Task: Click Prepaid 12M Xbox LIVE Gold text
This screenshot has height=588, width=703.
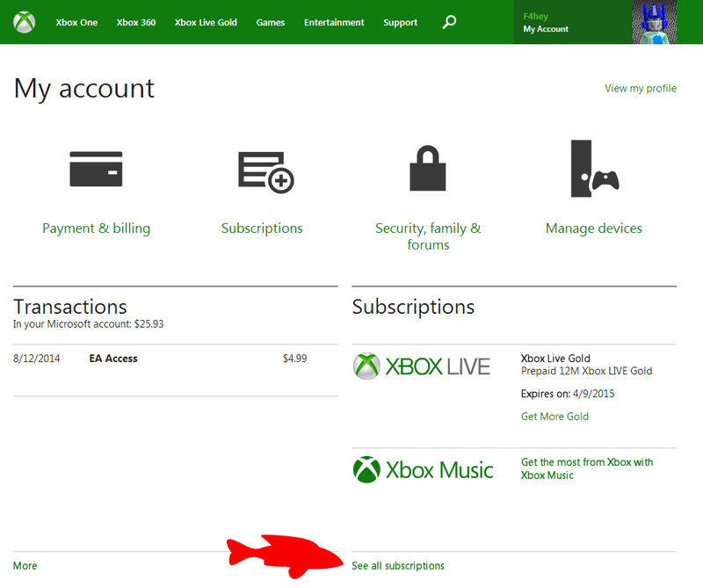Action: 586,371
